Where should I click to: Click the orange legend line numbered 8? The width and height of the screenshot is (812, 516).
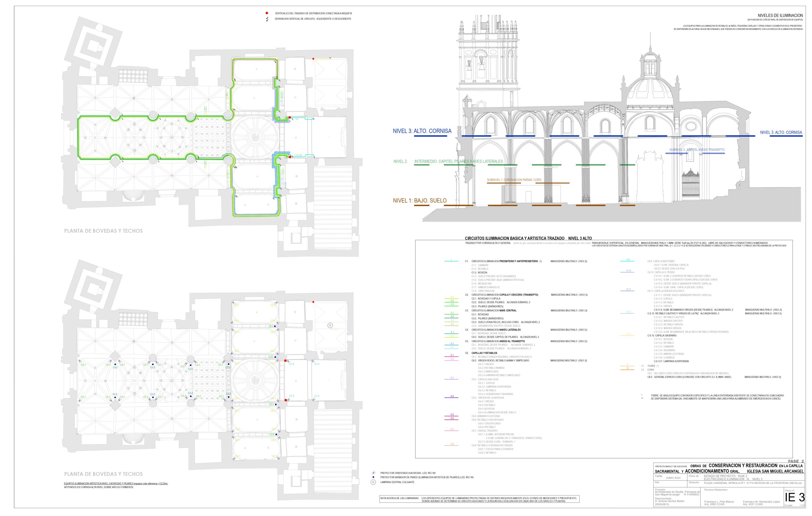627,369
